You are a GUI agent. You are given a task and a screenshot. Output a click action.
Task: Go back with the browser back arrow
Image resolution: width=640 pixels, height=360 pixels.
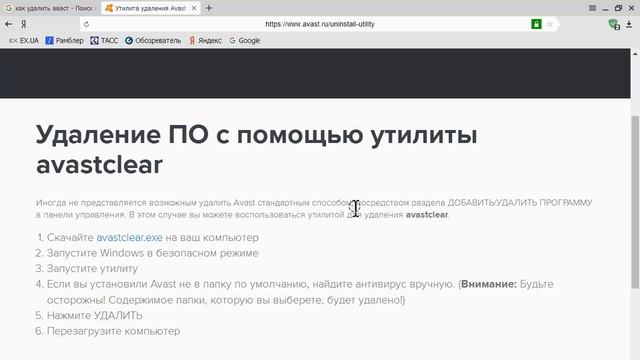tap(9, 24)
